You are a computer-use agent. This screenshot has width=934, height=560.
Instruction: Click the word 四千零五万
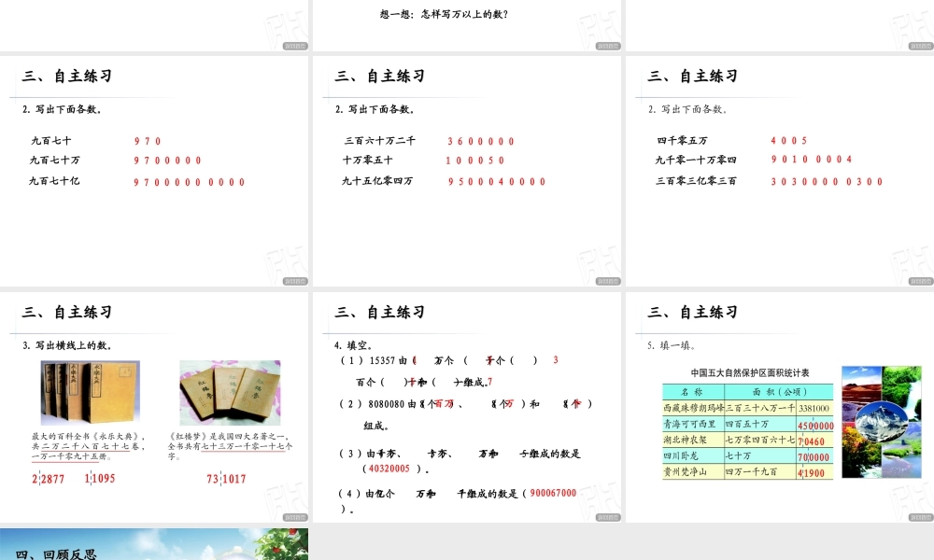(x=682, y=140)
